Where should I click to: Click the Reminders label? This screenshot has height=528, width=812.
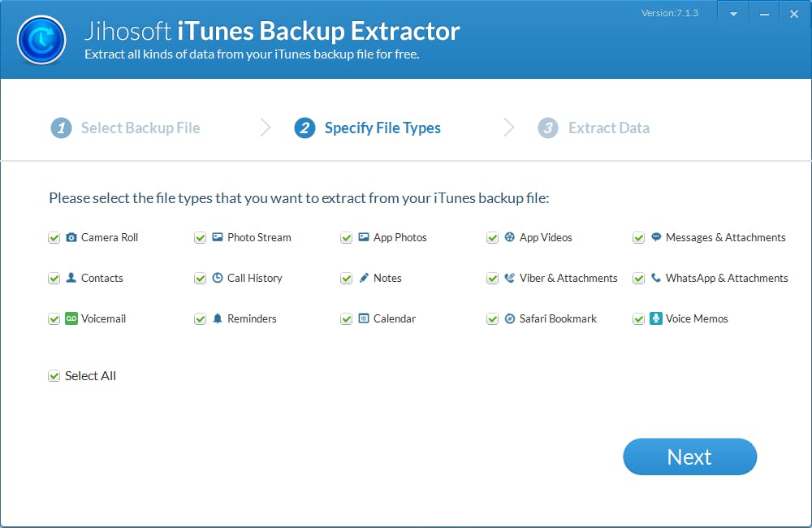pyautogui.click(x=252, y=318)
